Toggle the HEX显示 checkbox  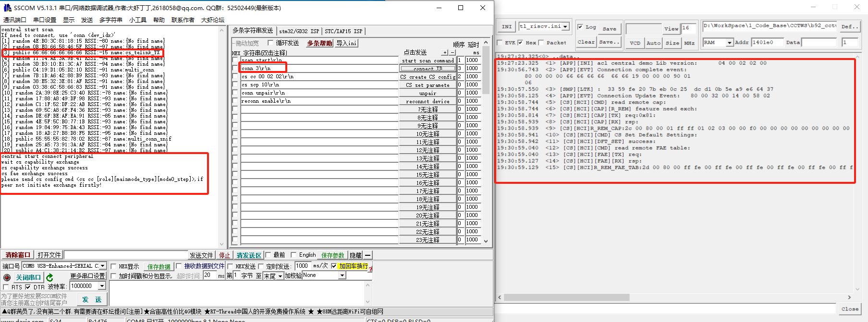[x=114, y=266]
